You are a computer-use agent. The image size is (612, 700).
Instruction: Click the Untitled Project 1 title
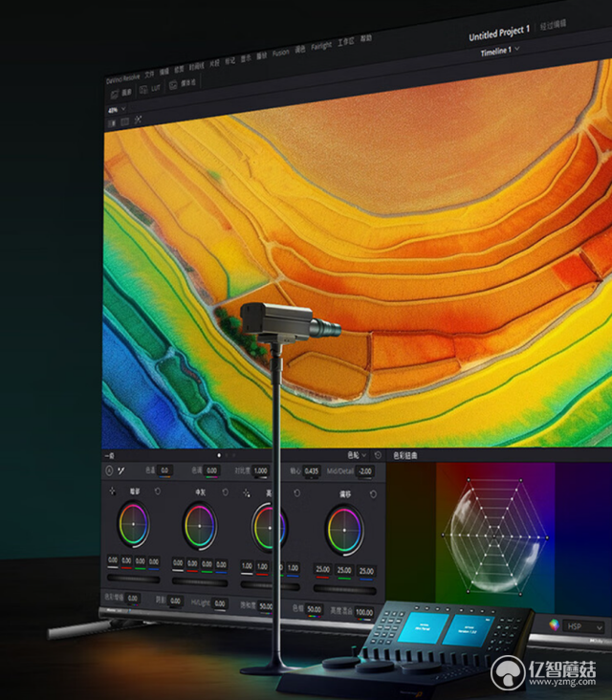[498, 33]
